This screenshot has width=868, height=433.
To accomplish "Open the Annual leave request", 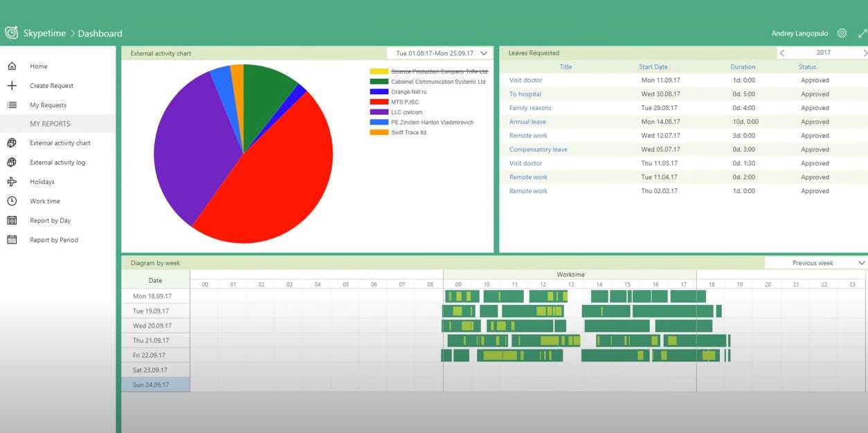I will 527,122.
